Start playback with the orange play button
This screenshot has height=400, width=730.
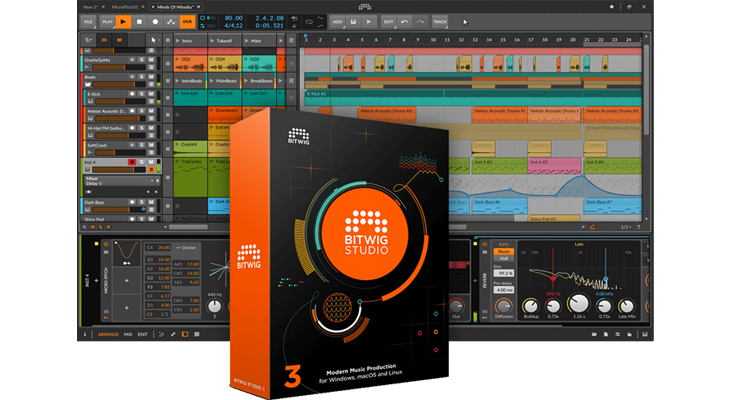(123, 21)
